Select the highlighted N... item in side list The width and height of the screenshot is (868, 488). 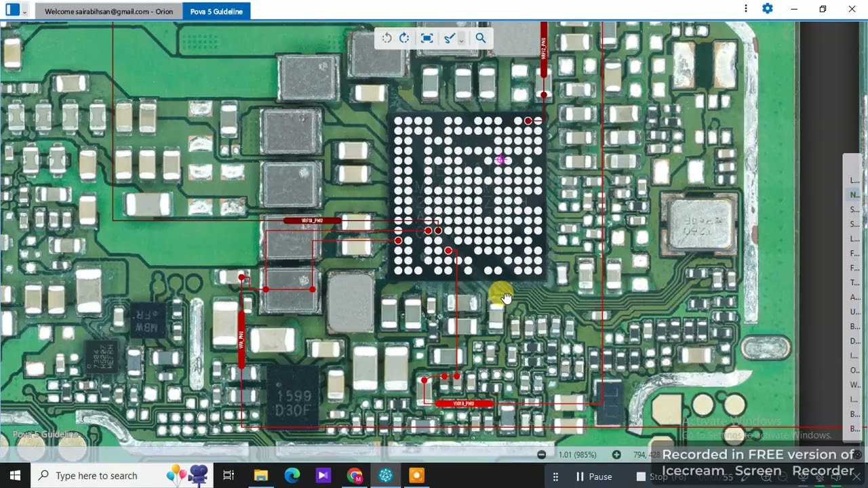pos(854,195)
